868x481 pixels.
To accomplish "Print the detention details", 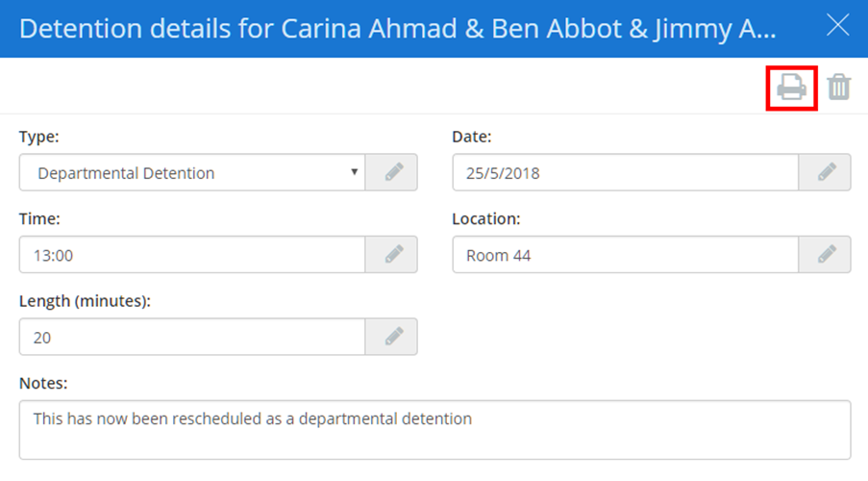I will click(x=791, y=88).
